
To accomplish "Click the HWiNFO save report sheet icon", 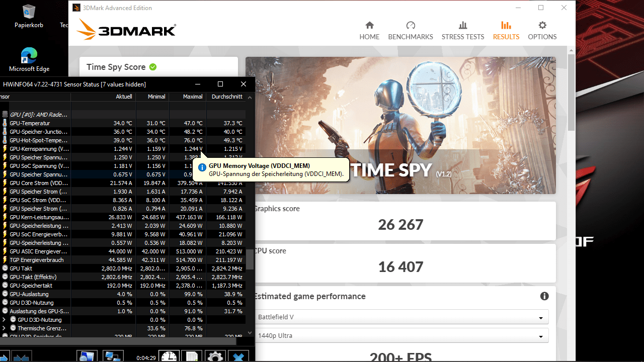I will [x=192, y=356].
